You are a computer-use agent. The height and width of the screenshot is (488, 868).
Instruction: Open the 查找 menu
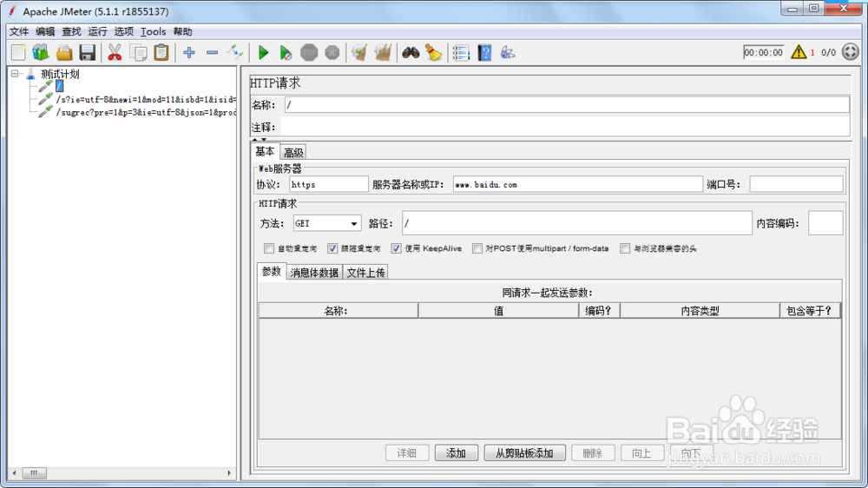(71, 31)
